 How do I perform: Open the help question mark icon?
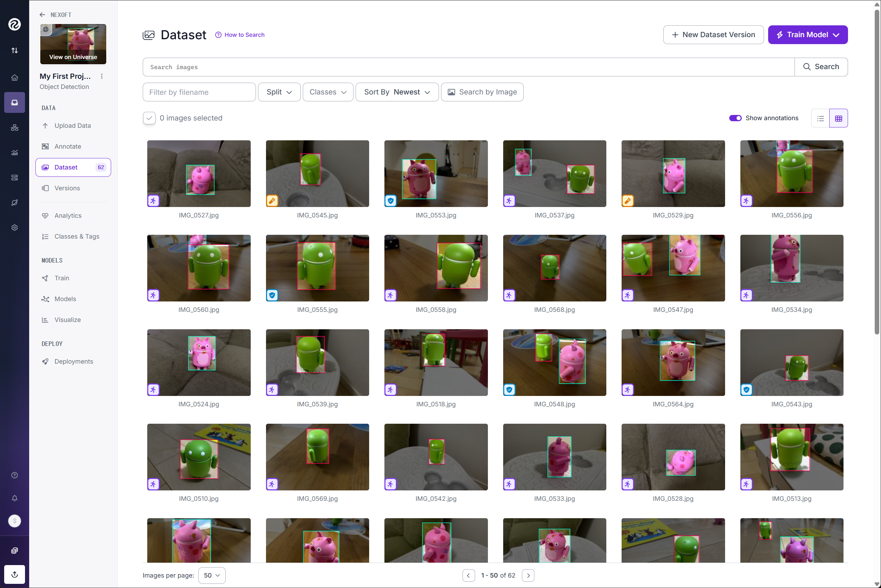[x=14, y=475]
